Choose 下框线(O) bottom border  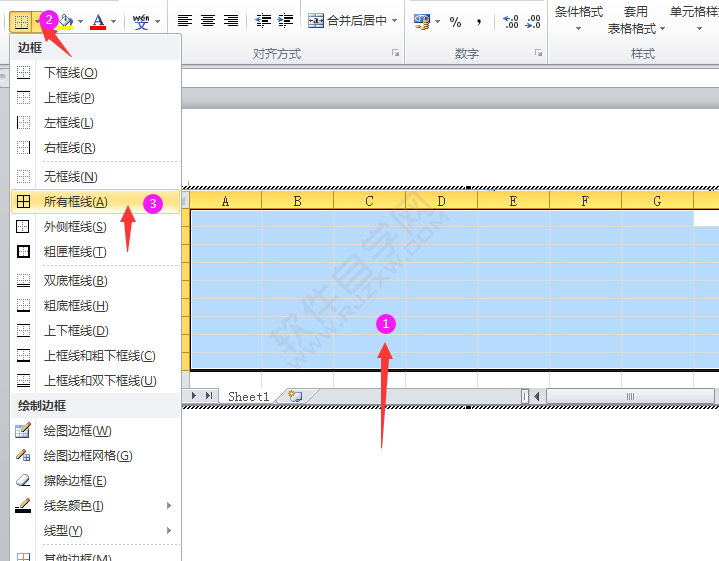pos(95,72)
